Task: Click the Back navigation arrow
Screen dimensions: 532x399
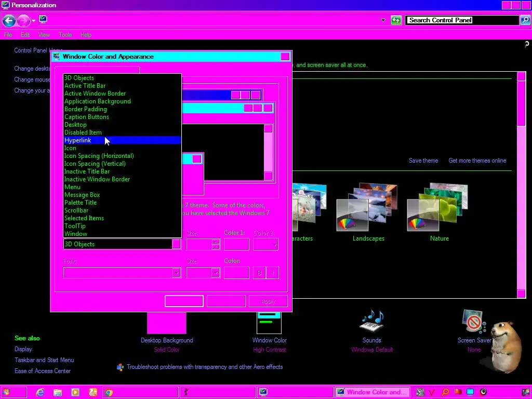Action: [x=9, y=21]
